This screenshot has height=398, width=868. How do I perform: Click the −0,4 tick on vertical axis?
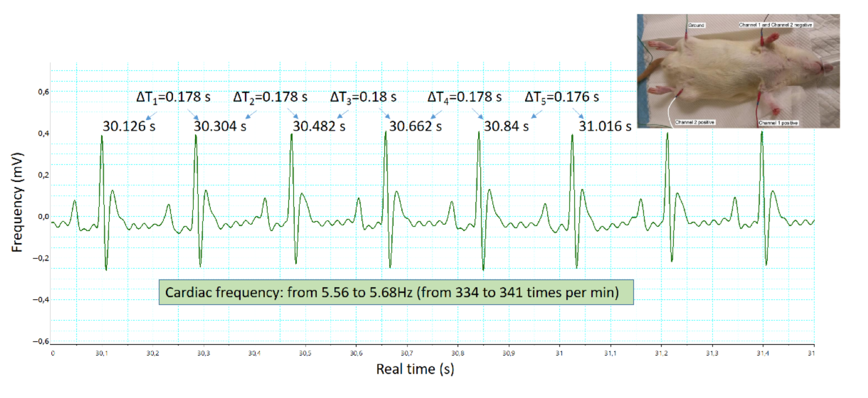pos(41,300)
